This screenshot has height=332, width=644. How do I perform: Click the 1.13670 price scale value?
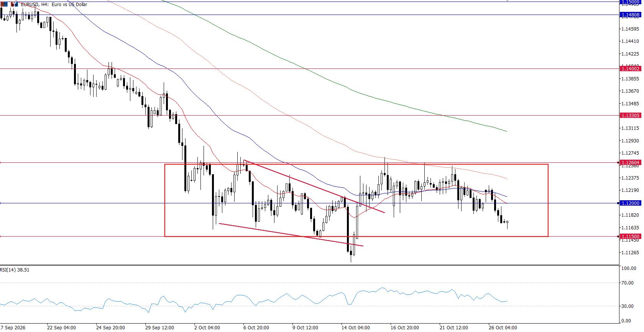point(630,91)
